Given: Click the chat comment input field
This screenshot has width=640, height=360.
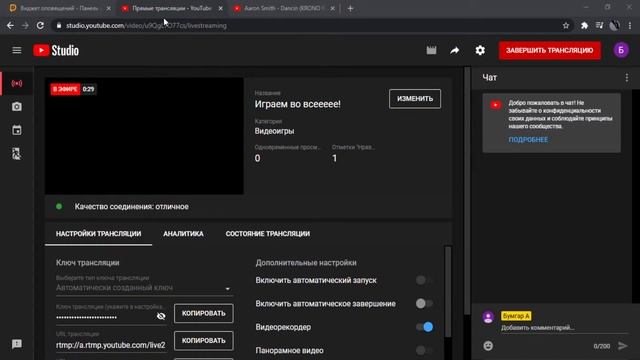Looking at the screenshot, I should [564, 328].
